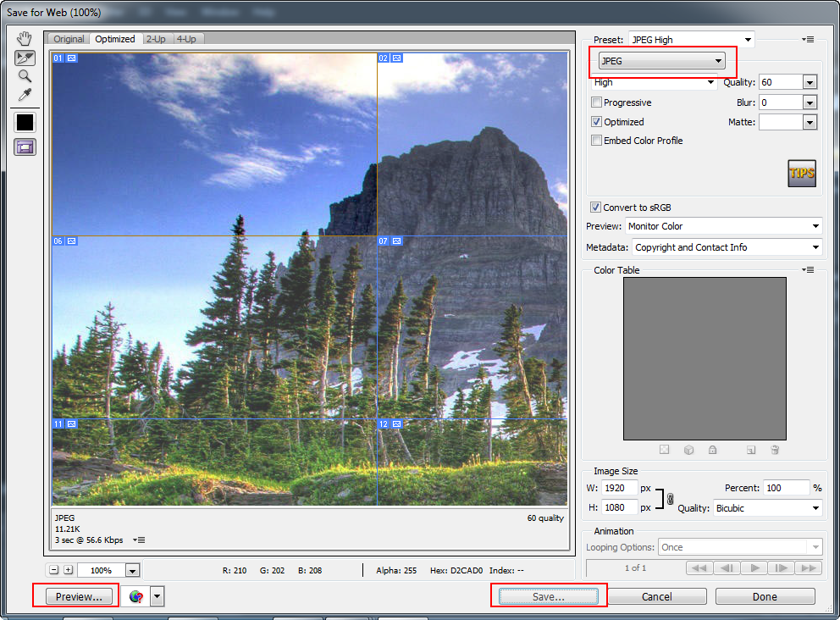The width and height of the screenshot is (840, 620).
Task: Select the Zoom tool
Action: 24,76
